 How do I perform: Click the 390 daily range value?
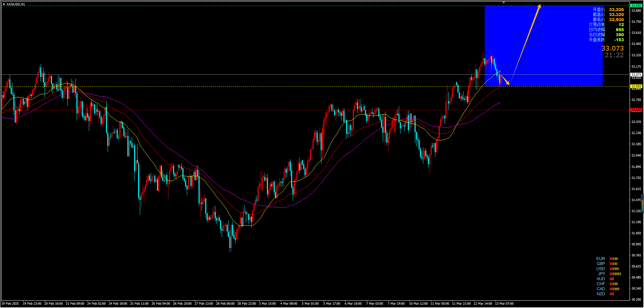point(620,35)
